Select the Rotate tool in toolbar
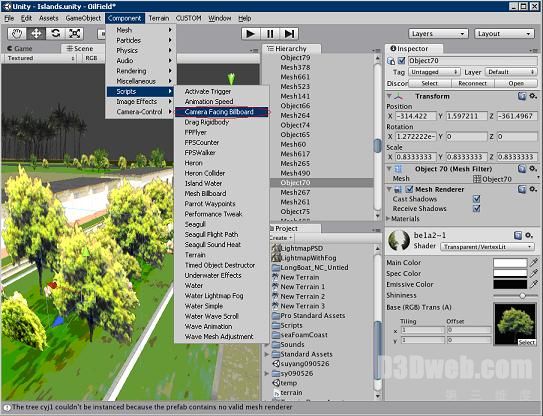 coord(55,34)
